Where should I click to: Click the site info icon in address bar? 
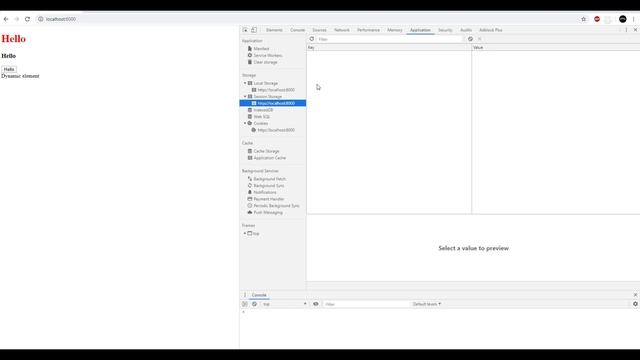40,19
